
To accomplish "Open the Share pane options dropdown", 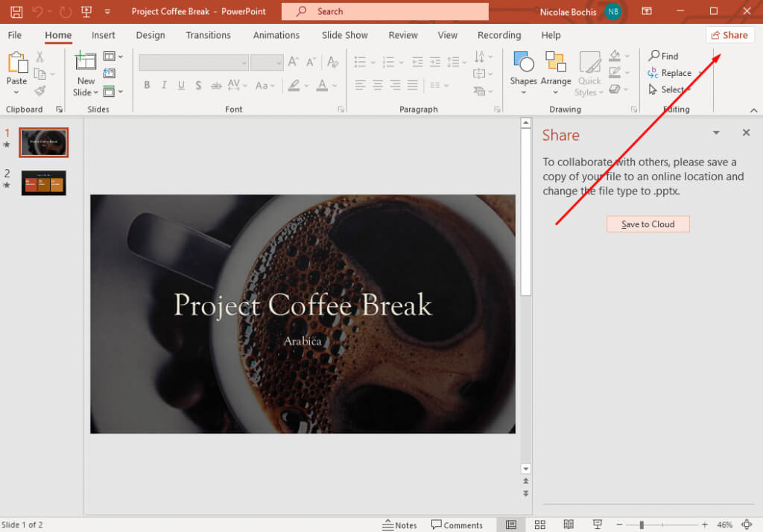I will [716, 133].
